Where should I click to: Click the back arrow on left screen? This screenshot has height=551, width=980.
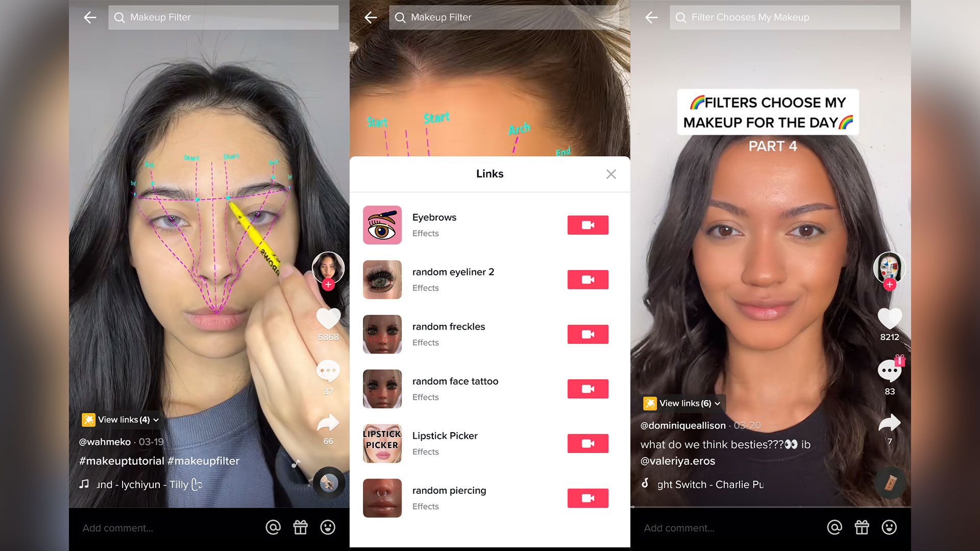90,17
